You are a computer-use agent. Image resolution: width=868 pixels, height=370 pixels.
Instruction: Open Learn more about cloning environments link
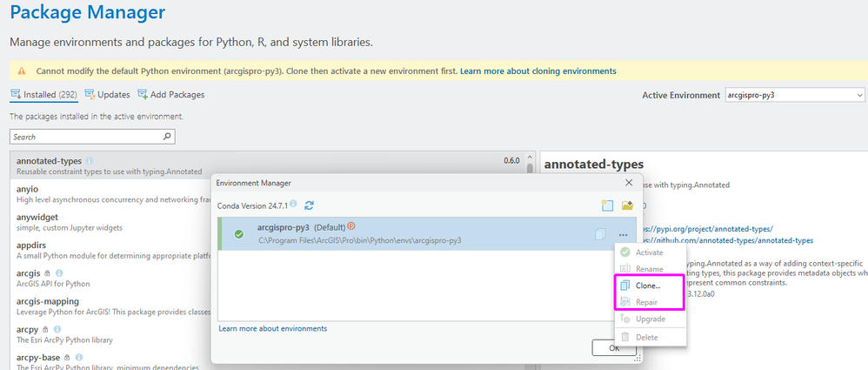(x=538, y=71)
